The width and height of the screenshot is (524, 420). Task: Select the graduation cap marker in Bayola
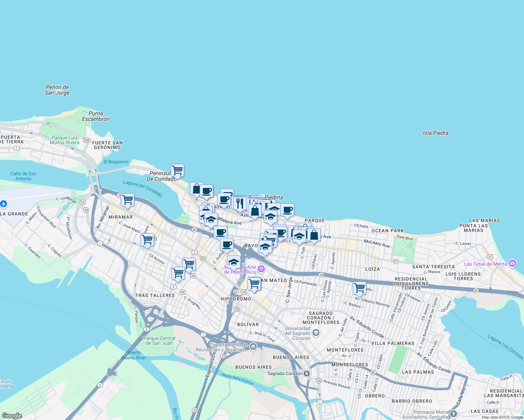click(266, 247)
